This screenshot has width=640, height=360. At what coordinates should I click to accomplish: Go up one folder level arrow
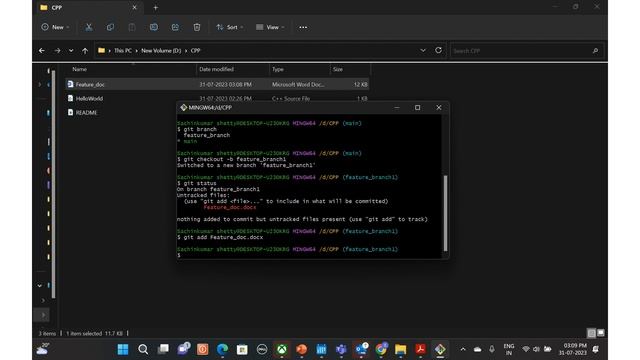tap(85, 51)
